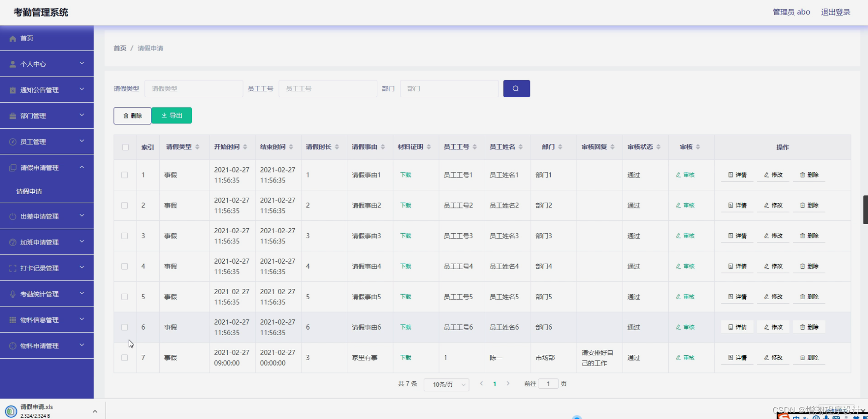Check the checkbox for row 1
The image size is (868, 419).
click(125, 175)
